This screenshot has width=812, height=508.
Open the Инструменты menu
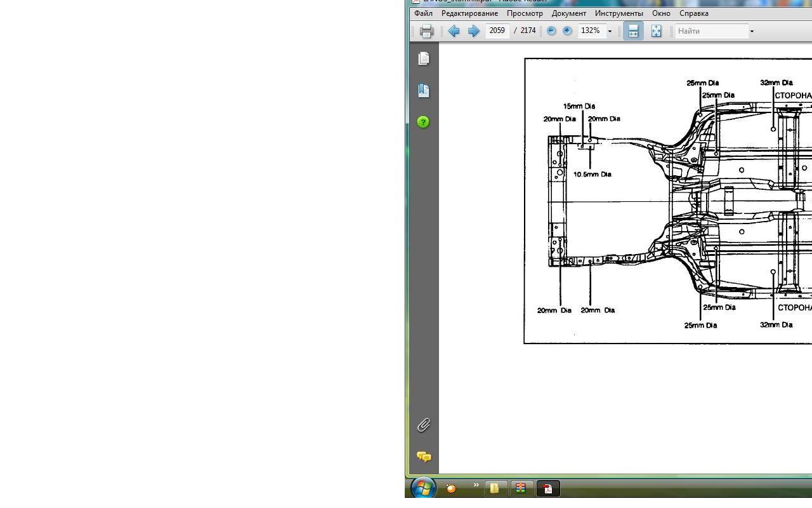[x=619, y=13]
